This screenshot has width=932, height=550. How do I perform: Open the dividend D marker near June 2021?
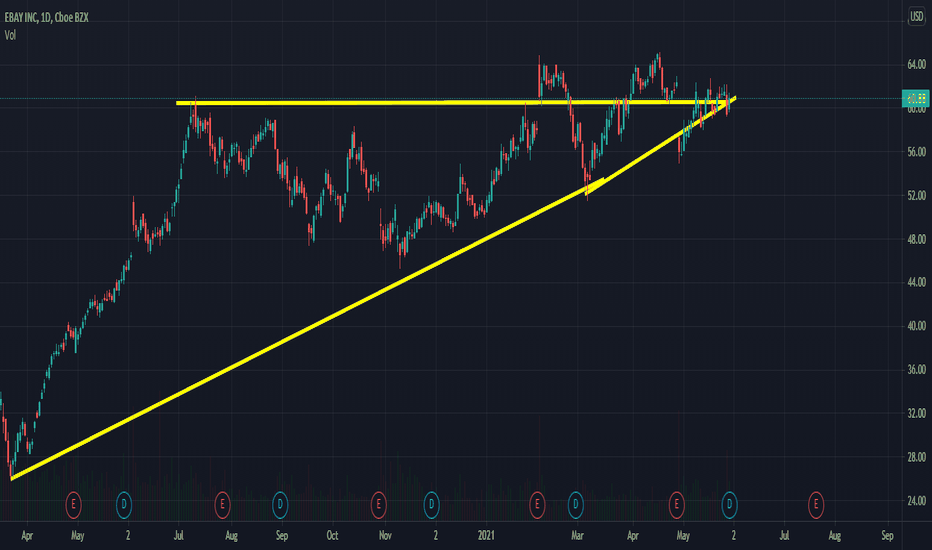coord(729,505)
